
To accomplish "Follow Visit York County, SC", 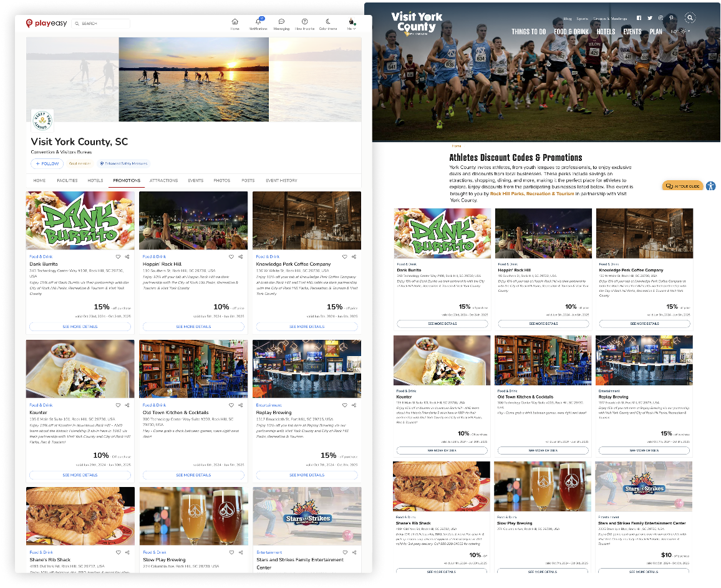I will [x=47, y=163].
